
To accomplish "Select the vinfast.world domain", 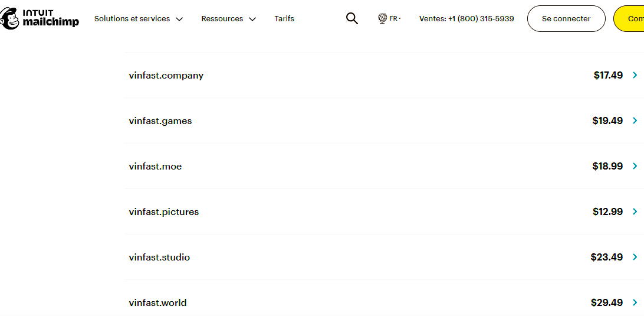I will (157, 303).
